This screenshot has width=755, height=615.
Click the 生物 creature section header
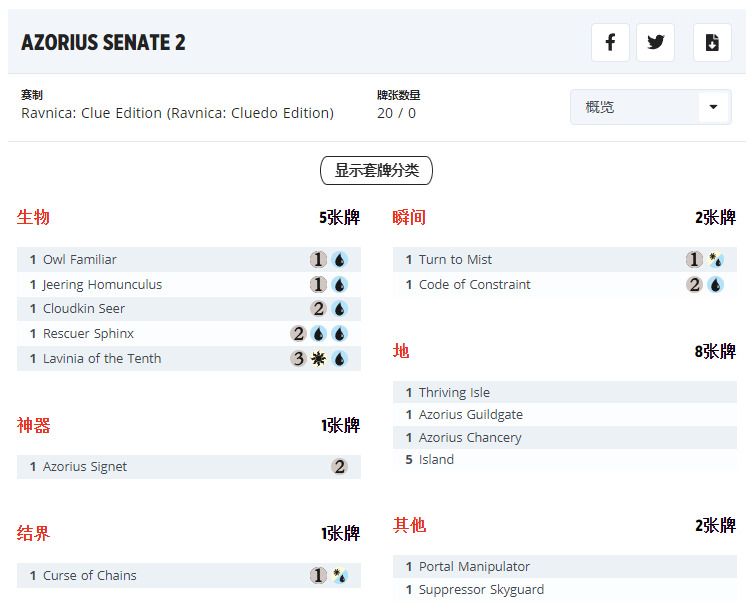point(33,217)
